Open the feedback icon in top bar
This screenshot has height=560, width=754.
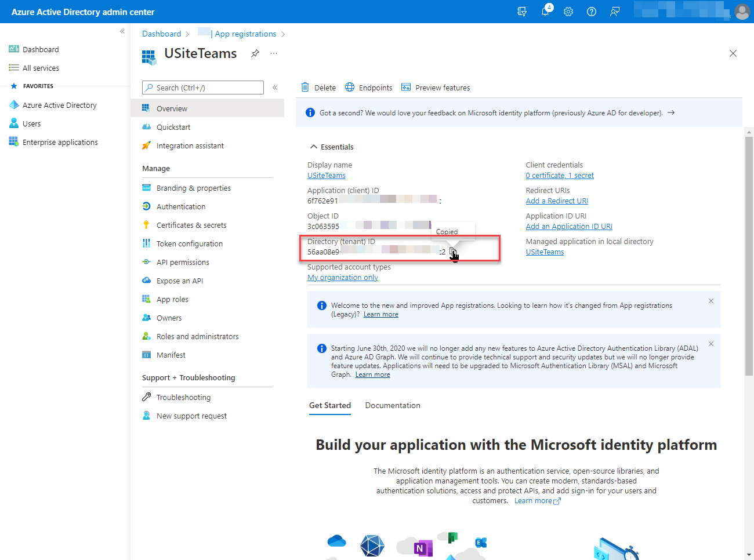[x=615, y=12]
